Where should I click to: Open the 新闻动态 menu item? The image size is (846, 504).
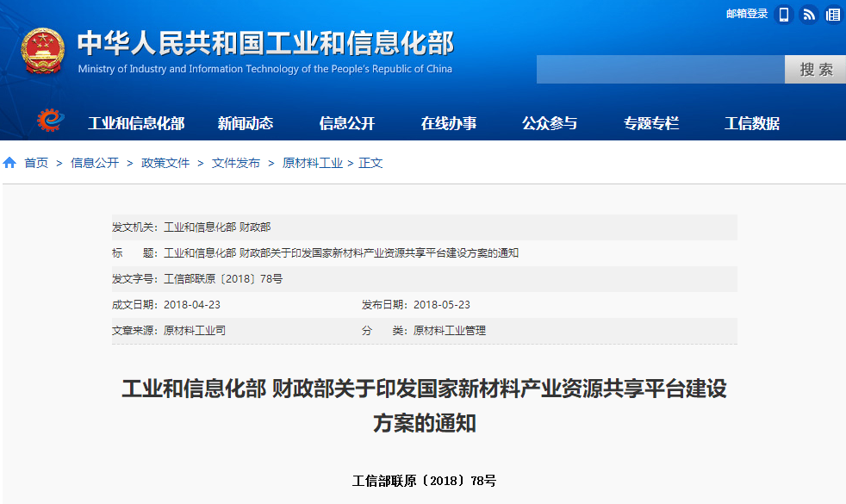[246, 123]
